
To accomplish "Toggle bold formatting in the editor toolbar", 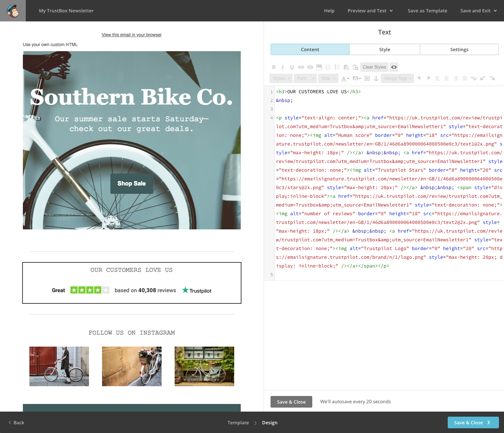I will pyautogui.click(x=274, y=67).
